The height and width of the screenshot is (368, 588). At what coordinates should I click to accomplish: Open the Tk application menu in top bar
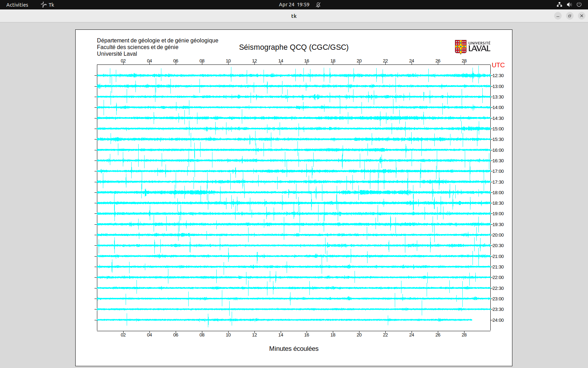point(48,5)
